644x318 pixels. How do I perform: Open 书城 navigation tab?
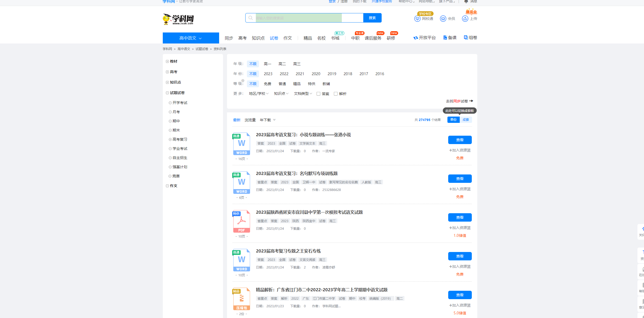[x=335, y=38]
